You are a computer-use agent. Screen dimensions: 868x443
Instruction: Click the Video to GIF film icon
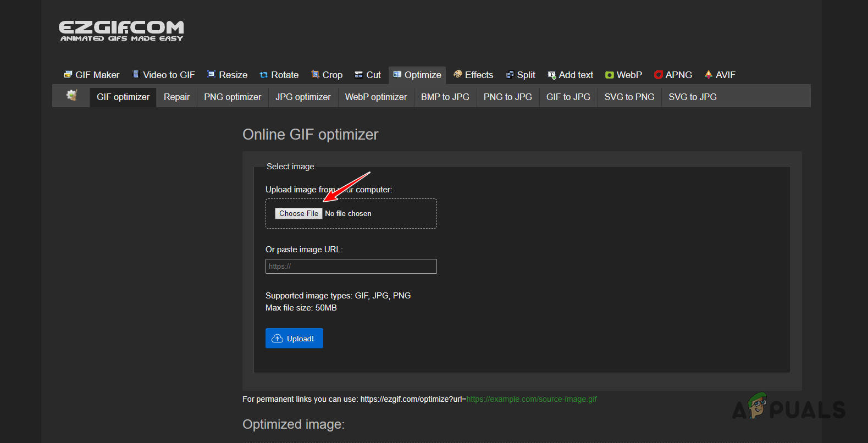tap(136, 74)
